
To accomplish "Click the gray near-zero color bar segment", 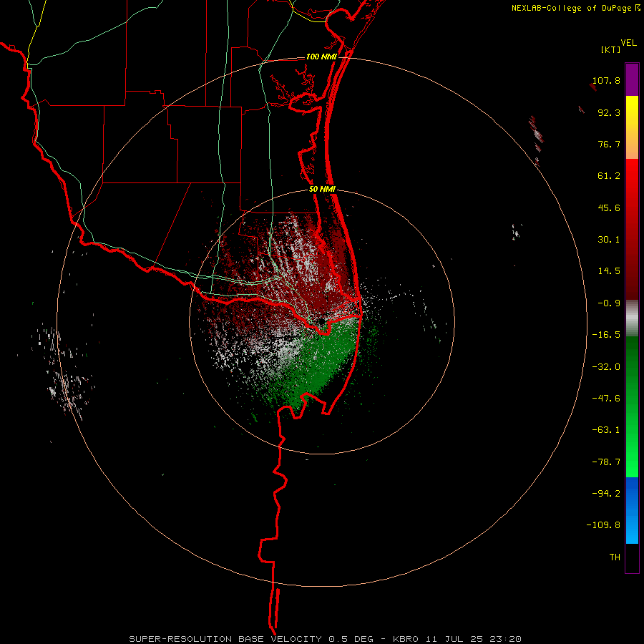I will 632,318.
